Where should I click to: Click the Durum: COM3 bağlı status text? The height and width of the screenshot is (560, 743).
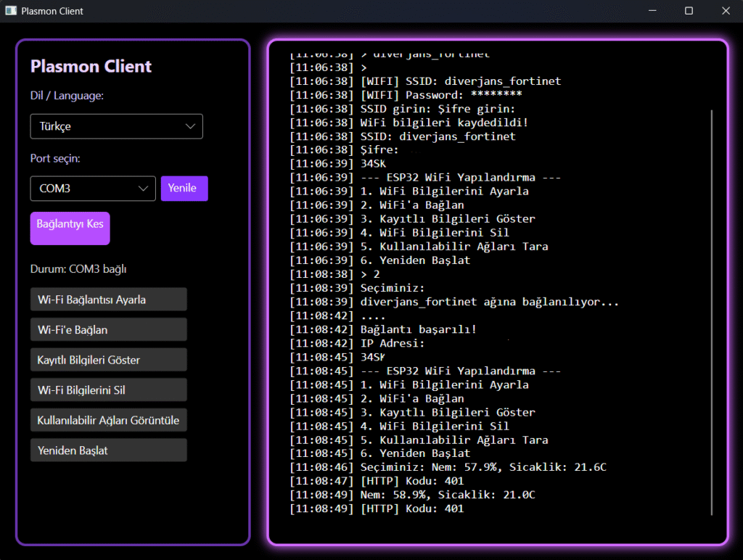click(x=78, y=269)
